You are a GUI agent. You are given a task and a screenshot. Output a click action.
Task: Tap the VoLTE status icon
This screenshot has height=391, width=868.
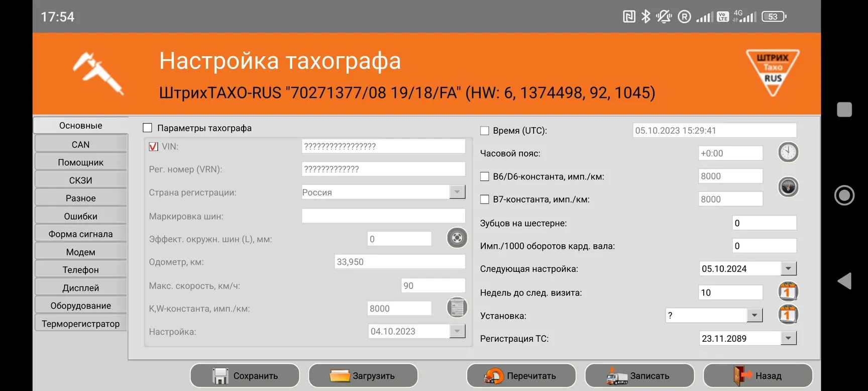(723, 17)
